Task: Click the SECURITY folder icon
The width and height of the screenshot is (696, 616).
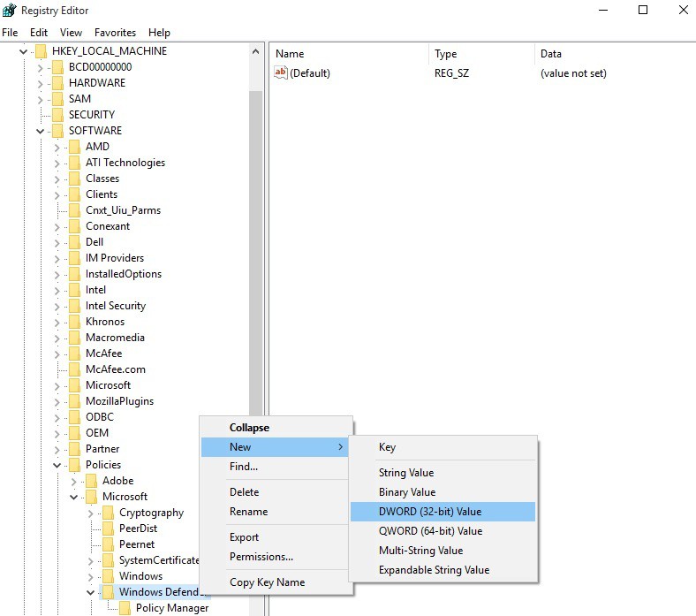Action: click(57, 115)
